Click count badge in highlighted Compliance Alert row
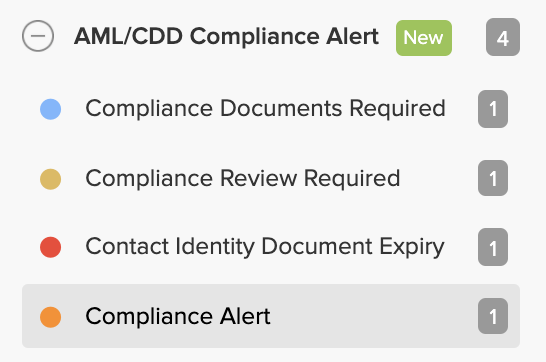546x362 pixels. click(x=493, y=316)
